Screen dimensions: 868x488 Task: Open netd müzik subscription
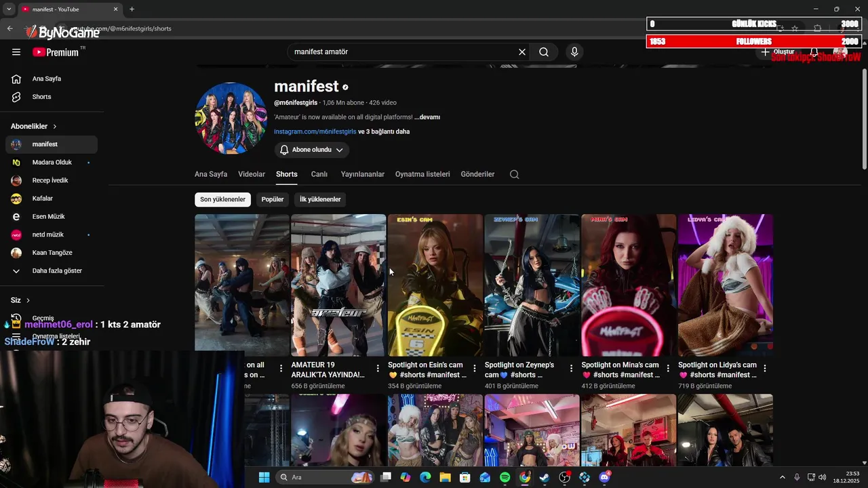point(52,235)
